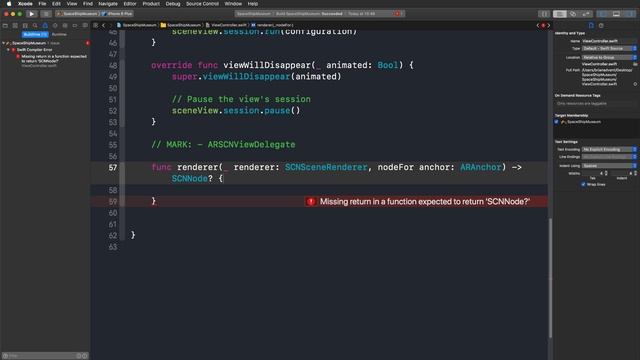
Task: Click the error icon on line 59
Action: click(x=311, y=202)
